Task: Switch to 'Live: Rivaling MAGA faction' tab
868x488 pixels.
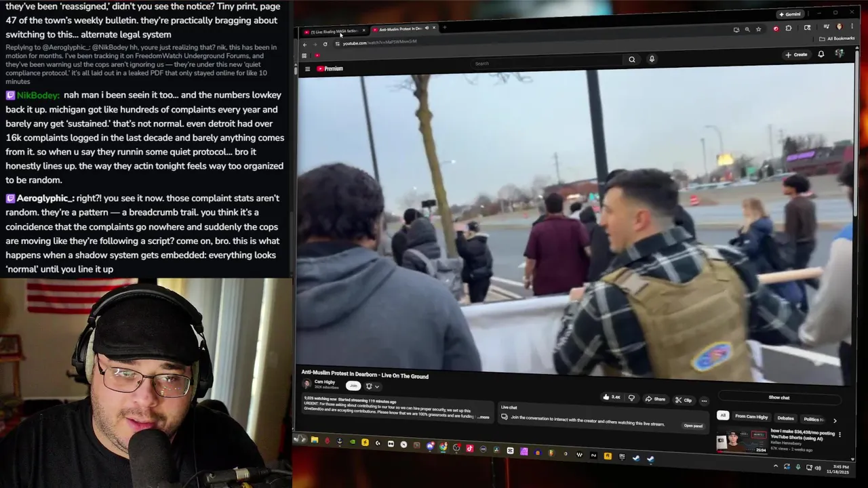Action: pyautogui.click(x=334, y=31)
